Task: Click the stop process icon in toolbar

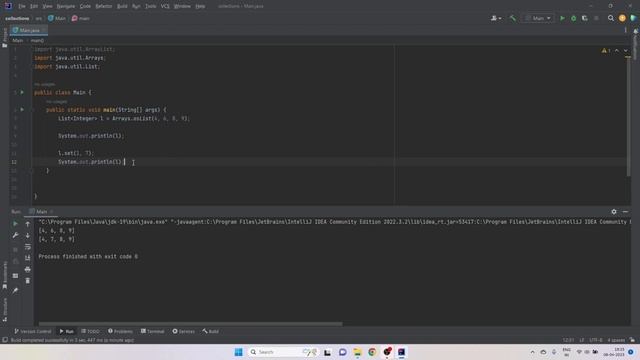Action: coord(596,18)
